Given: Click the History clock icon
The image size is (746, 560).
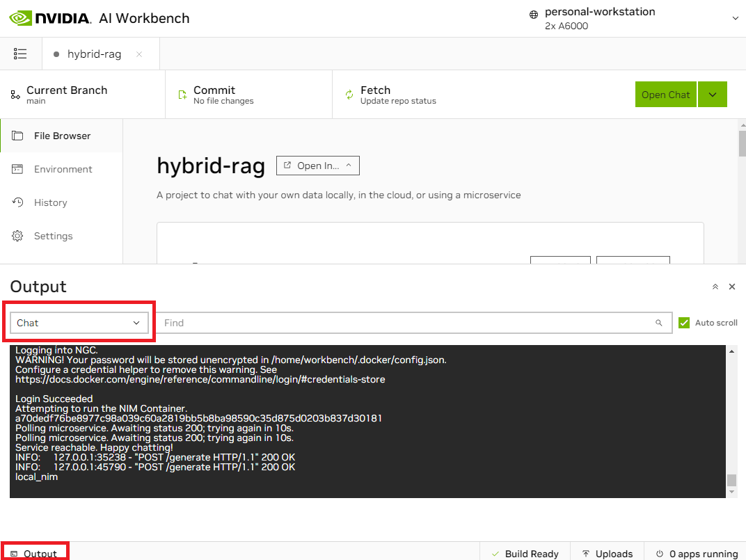Looking at the screenshot, I should (17, 202).
